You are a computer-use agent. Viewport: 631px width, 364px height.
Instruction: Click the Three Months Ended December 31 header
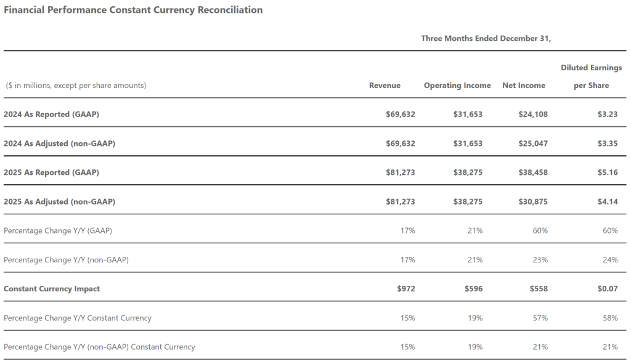click(x=486, y=38)
